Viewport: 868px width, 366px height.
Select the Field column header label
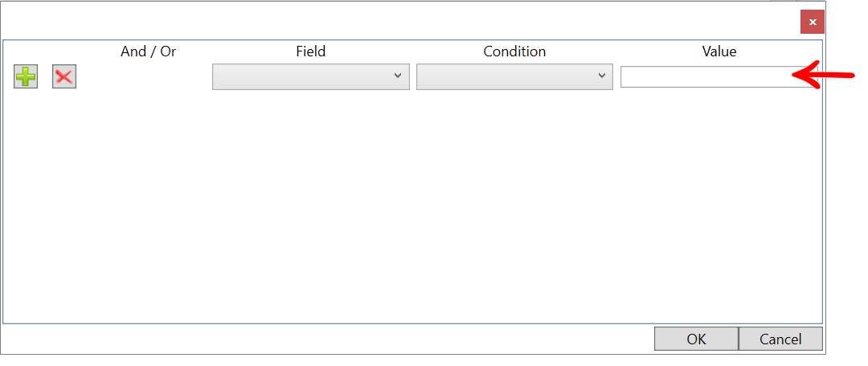(x=310, y=51)
